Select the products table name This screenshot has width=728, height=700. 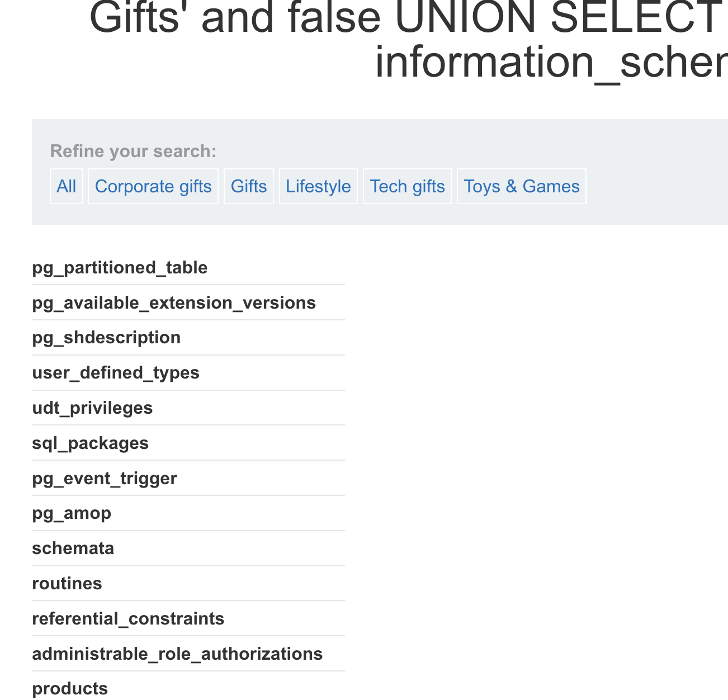coord(70,689)
